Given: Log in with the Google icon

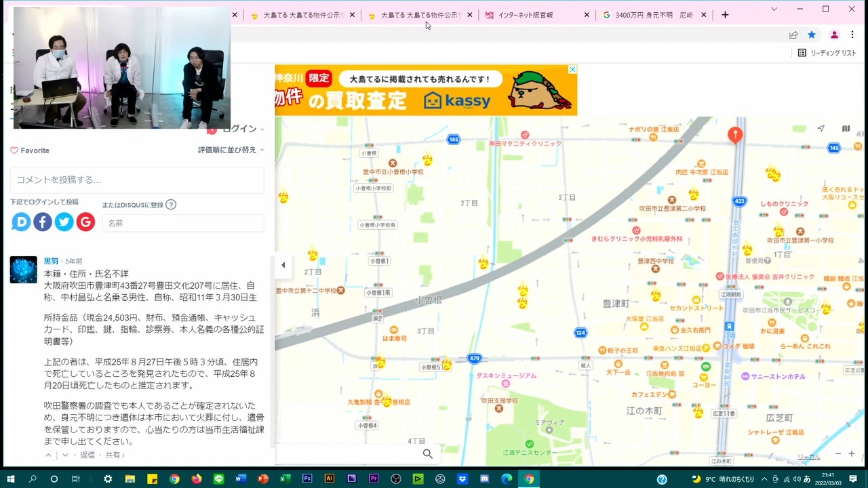Looking at the screenshot, I should [85, 222].
